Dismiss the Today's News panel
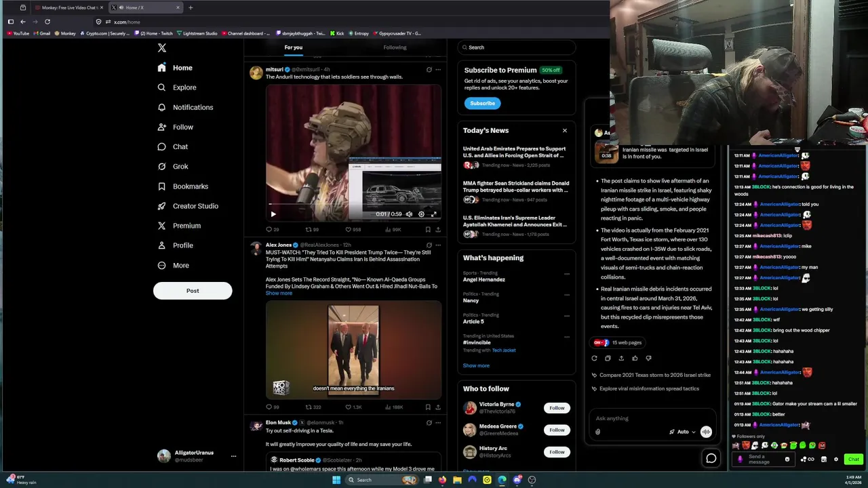This screenshot has width=868, height=488. point(564,130)
